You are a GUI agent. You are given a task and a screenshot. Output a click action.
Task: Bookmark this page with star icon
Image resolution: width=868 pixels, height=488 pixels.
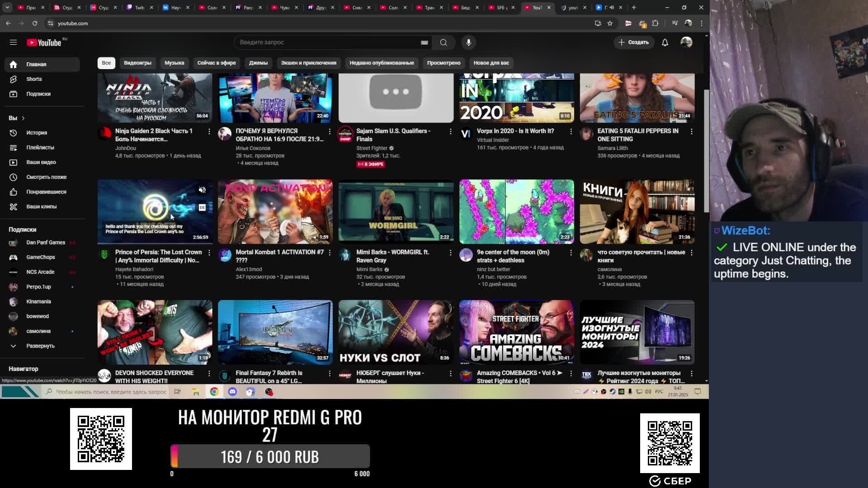click(610, 23)
